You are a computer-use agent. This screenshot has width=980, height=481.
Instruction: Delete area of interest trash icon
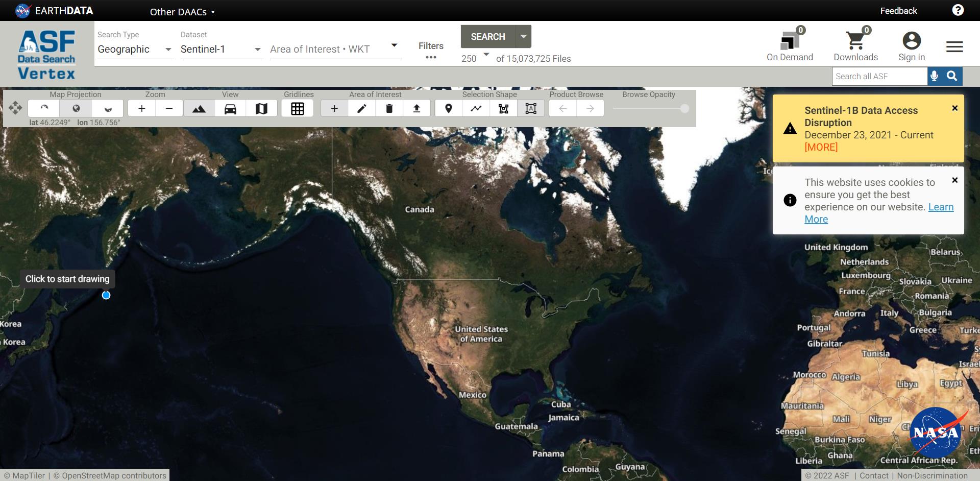pos(389,108)
